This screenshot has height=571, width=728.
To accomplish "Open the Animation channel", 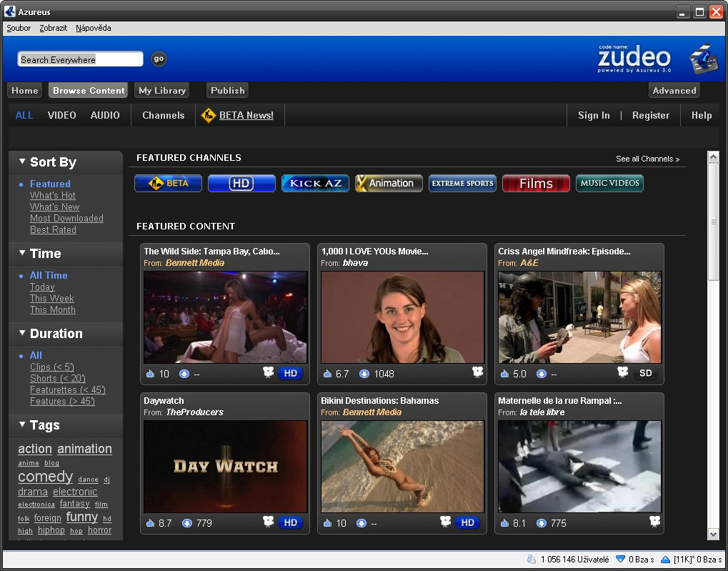I will pyautogui.click(x=389, y=183).
